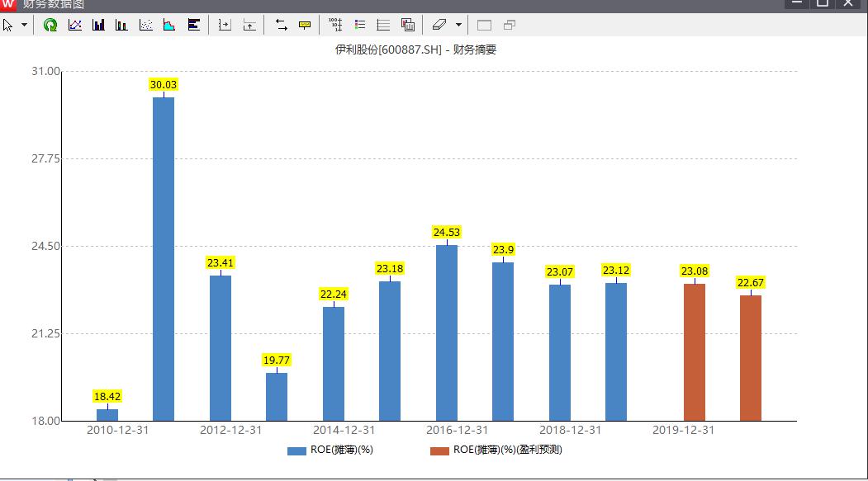The image size is (868, 481).
Task: Click the cascade windows icon
Action: point(509,26)
